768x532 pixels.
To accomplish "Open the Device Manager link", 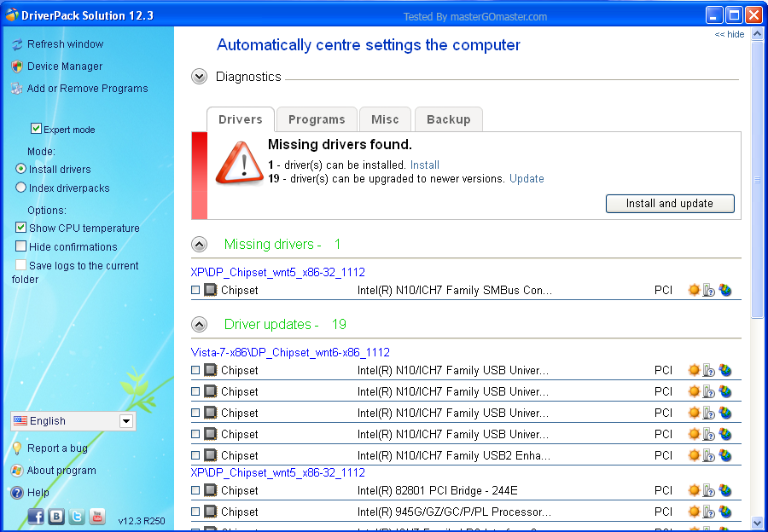I will (x=65, y=66).
